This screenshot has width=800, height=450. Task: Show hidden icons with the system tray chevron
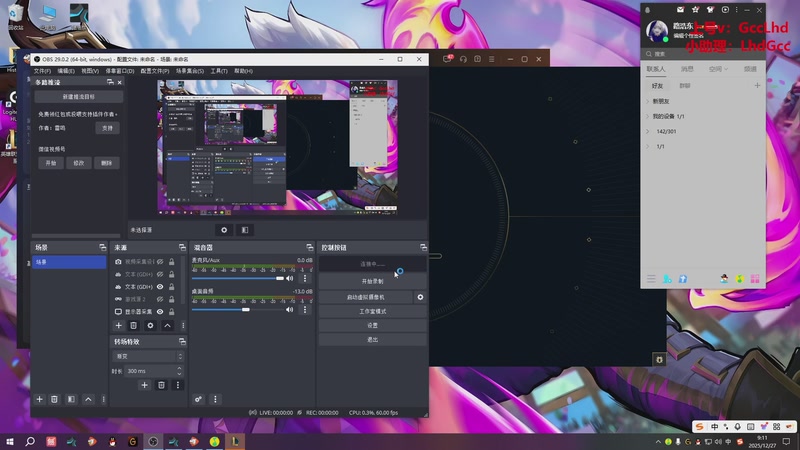click(x=658, y=442)
